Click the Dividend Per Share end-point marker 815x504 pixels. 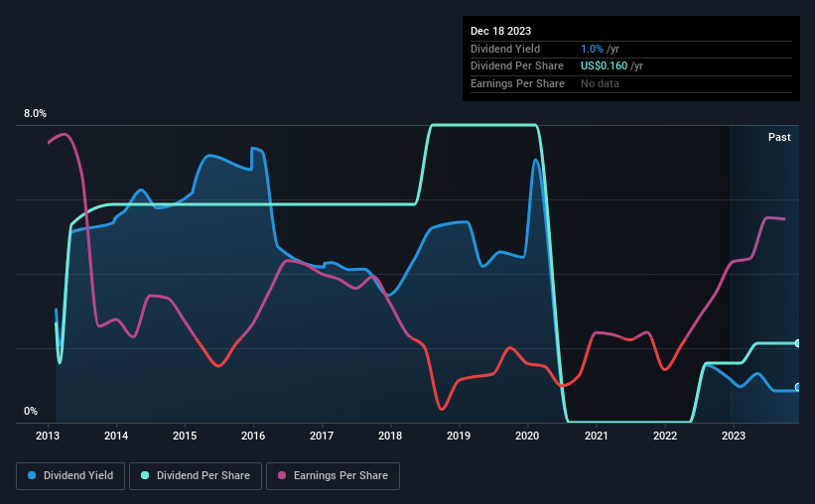point(797,343)
